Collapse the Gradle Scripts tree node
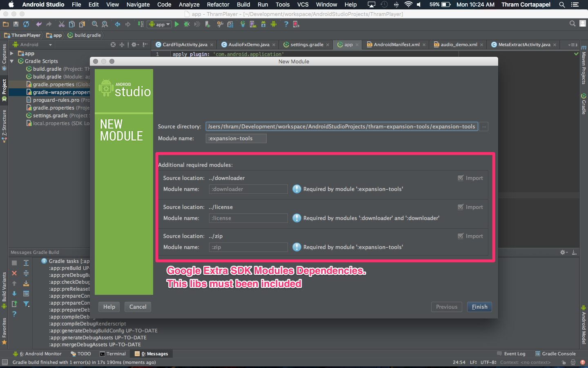This screenshot has width=588, height=368. 12,61
